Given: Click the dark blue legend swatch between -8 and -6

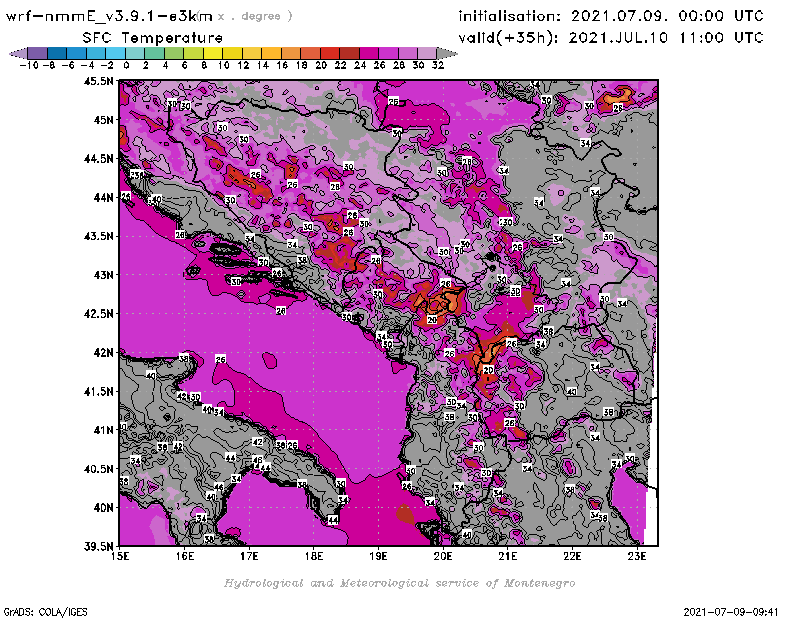Looking at the screenshot, I should [x=57, y=53].
